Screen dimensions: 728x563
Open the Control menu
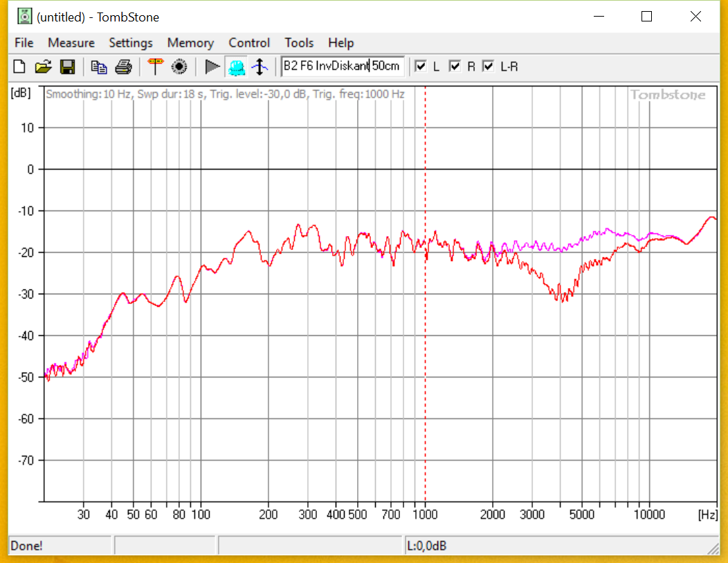(x=249, y=43)
